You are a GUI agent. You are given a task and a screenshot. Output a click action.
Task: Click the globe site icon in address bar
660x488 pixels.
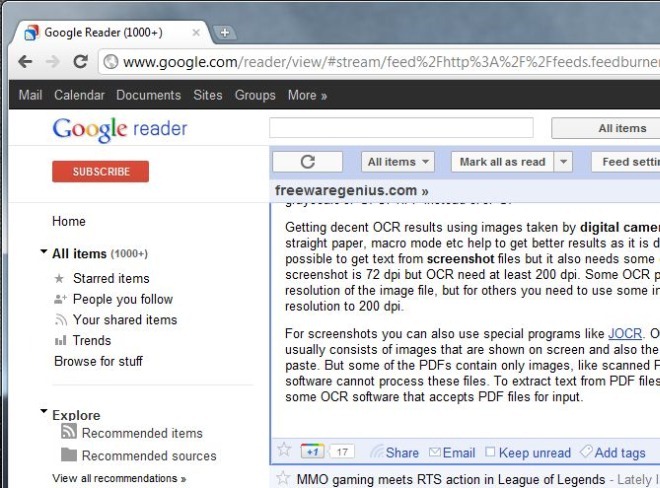tap(111, 62)
